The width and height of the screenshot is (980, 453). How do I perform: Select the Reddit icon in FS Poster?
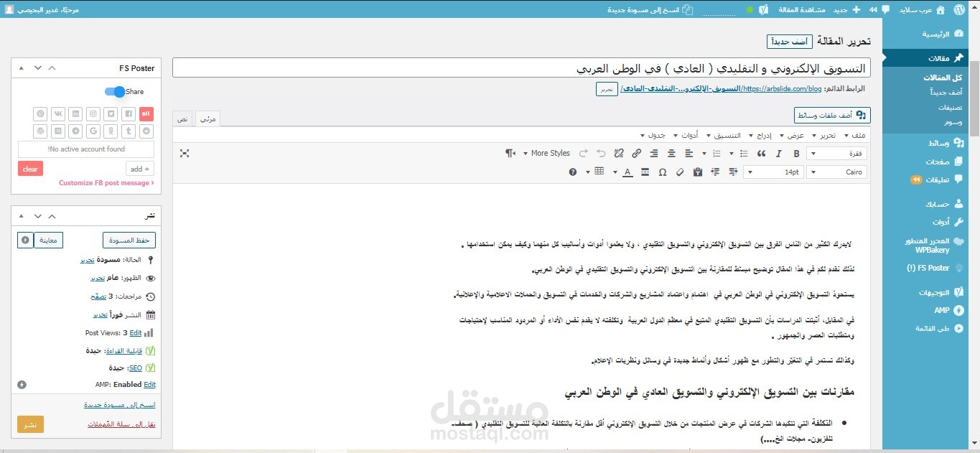click(146, 131)
